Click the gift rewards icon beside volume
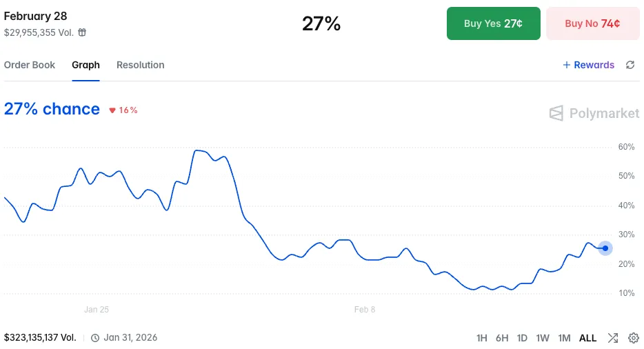This screenshot has height=349, width=644. pyautogui.click(x=82, y=32)
